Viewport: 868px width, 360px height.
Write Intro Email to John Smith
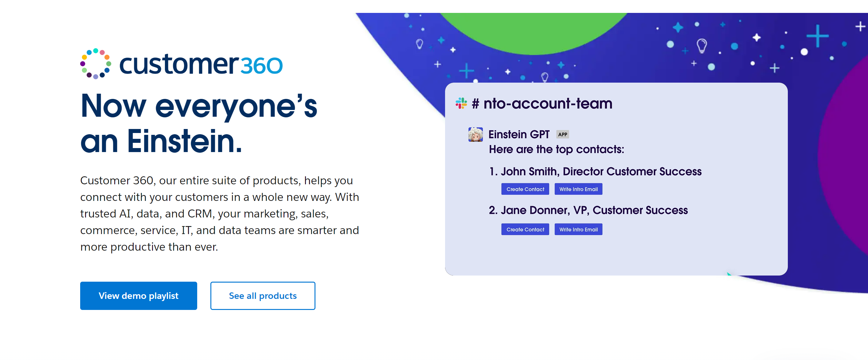(578, 189)
